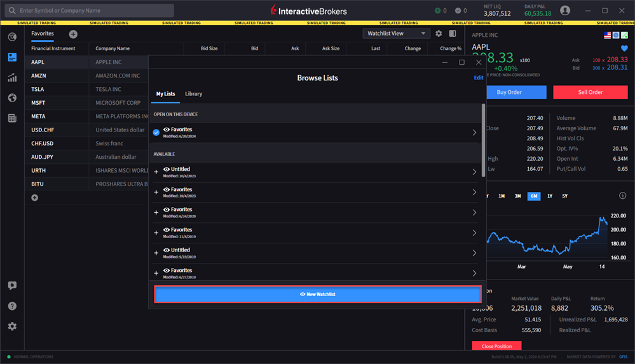Viewport: 635px width, 364px height.
Task: Add a new watchlist tab with plus icon
Action: point(73,34)
